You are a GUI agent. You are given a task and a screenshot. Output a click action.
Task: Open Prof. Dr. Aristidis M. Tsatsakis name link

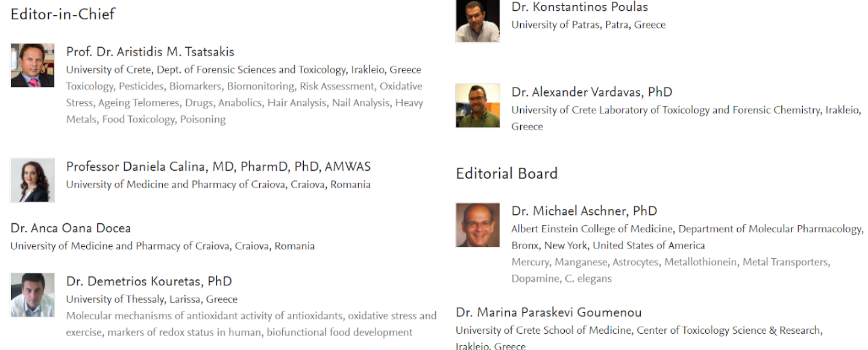[x=150, y=52]
